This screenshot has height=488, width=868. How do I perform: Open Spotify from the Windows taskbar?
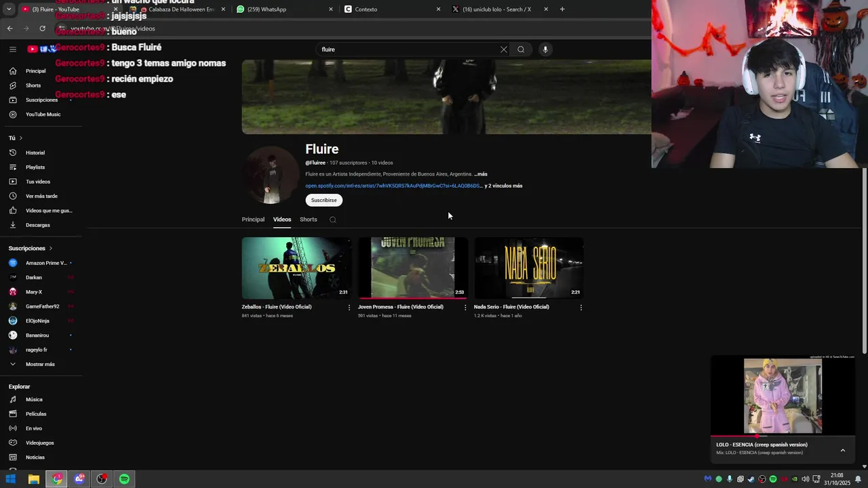pos(125,479)
